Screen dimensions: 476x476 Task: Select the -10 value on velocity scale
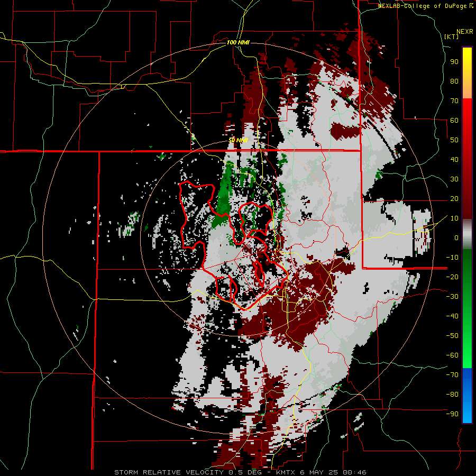pyautogui.click(x=452, y=258)
